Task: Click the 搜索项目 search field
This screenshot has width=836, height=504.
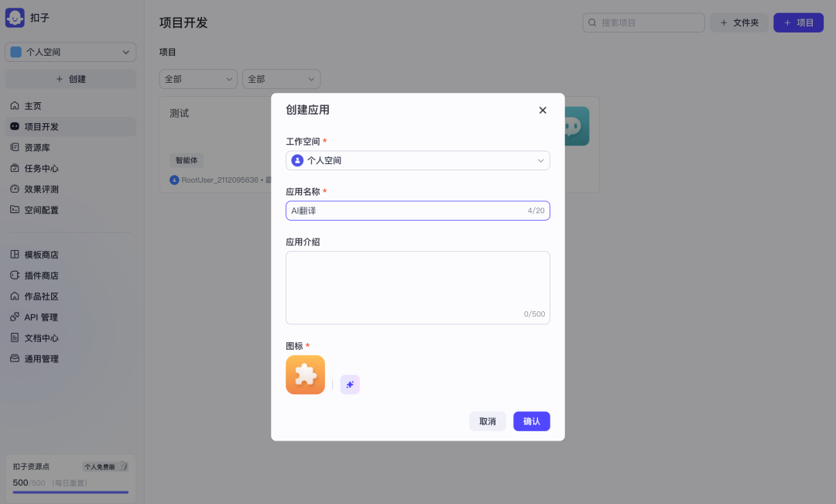Action: point(643,23)
